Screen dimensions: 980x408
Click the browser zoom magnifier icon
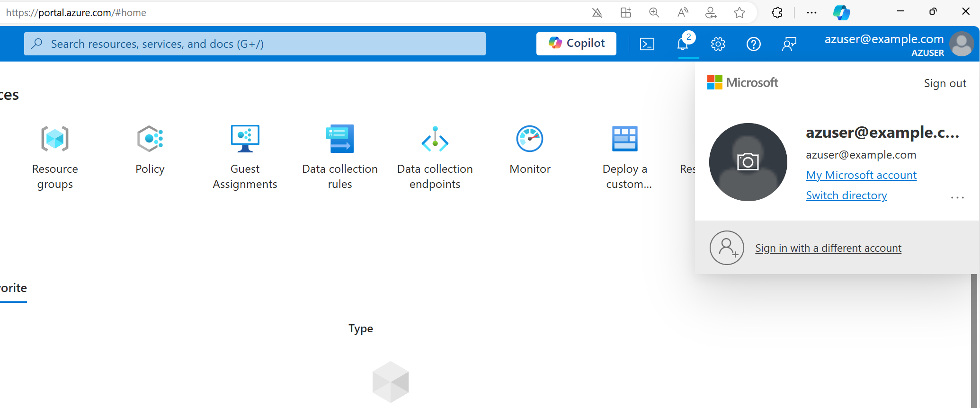(x=654, y=13)
